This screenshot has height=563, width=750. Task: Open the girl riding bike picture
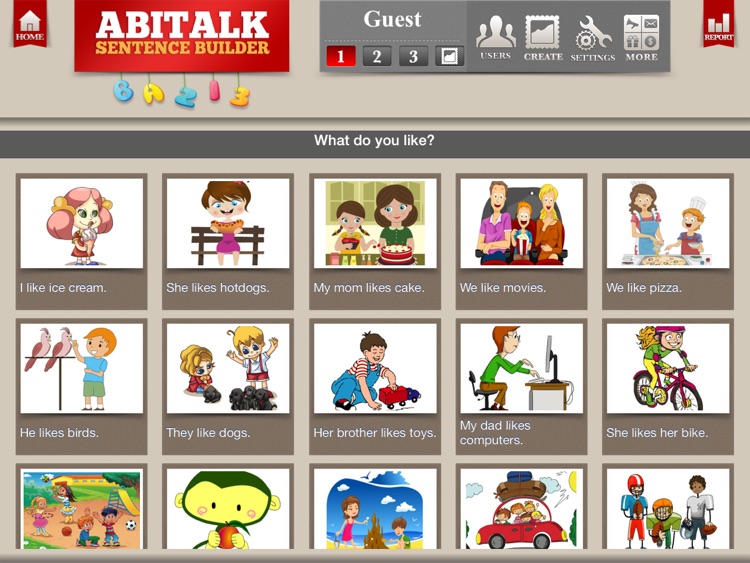tap(668, 368)
